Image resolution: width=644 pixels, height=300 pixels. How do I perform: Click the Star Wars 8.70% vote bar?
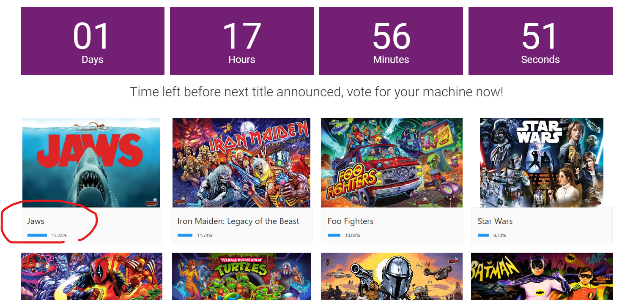click(483, 235)
